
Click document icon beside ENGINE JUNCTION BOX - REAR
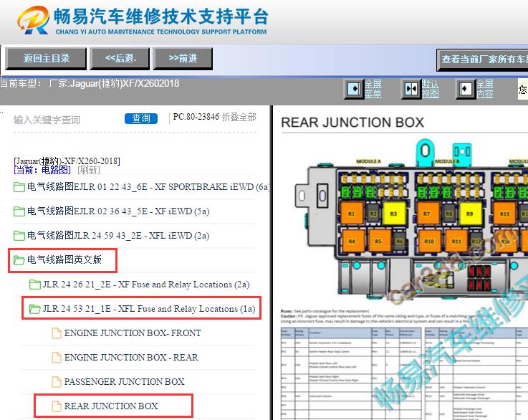[56, 358]
